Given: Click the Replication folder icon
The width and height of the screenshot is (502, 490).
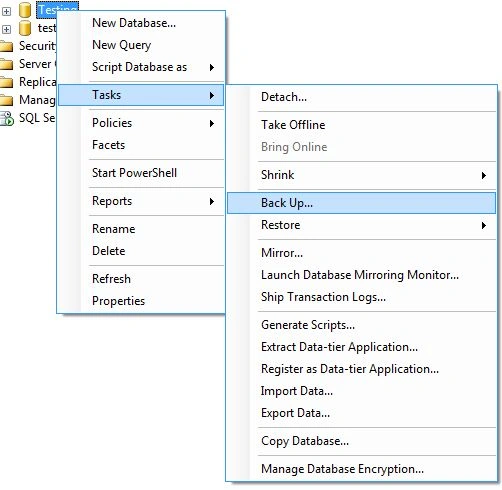Looking at the screenshot, I should [6, 82].
